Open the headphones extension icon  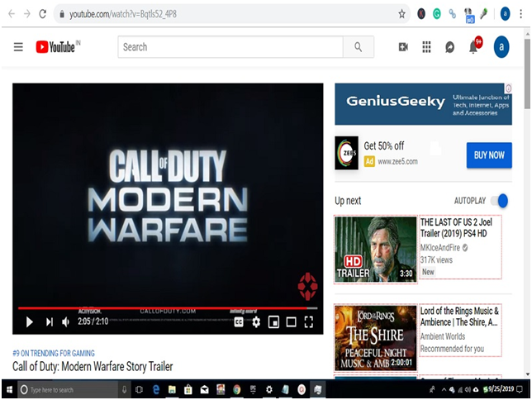(468, 15)
